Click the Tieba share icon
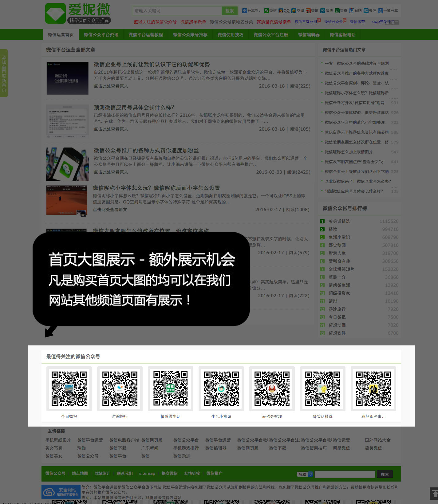The height and width of the screenshot is (504, 438). click(x=351, y=11)
